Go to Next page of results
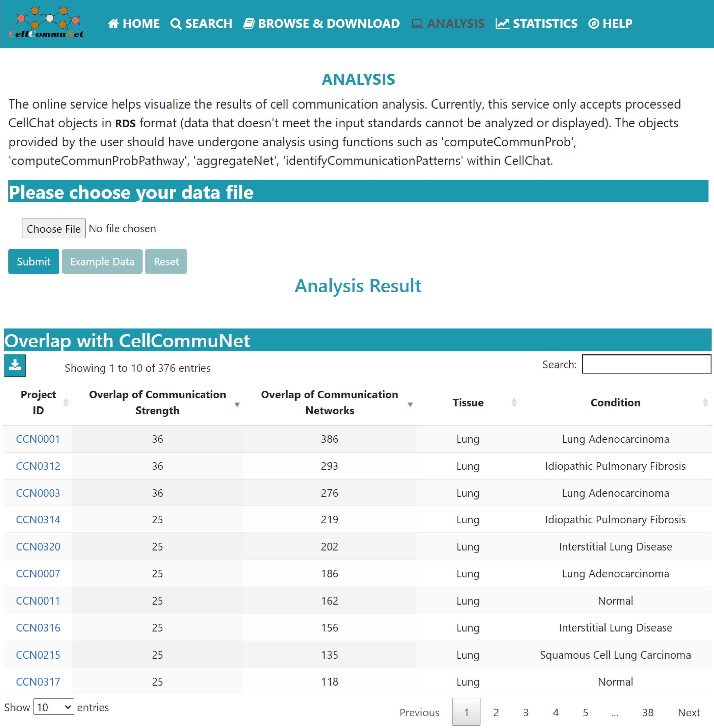Image resolution: width=714 pixels, height=728 pixels. pyautogui.click(x=689, y=712)
